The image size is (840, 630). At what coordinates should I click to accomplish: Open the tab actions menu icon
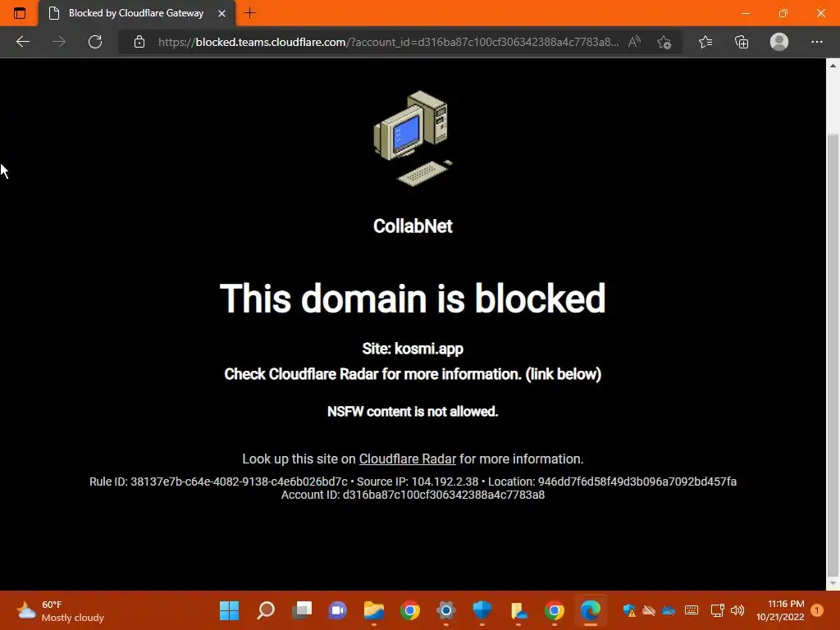pos(20,13)
